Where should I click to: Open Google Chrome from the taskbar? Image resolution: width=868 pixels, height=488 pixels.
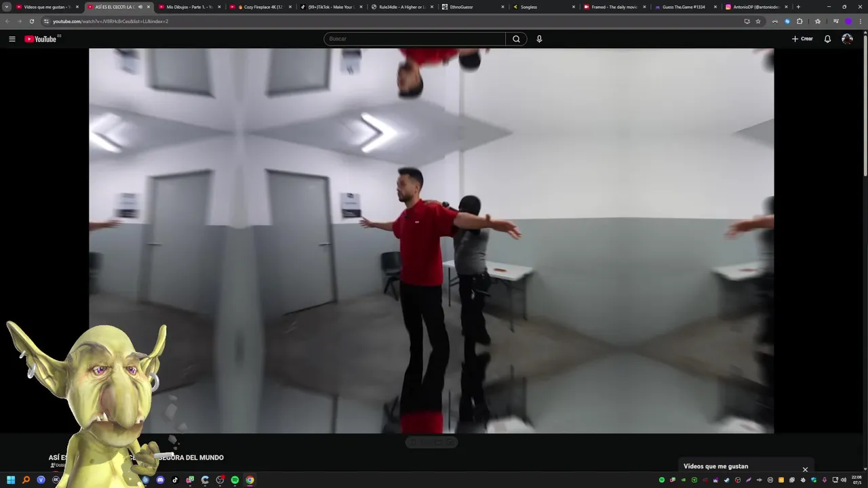(250, 480)
